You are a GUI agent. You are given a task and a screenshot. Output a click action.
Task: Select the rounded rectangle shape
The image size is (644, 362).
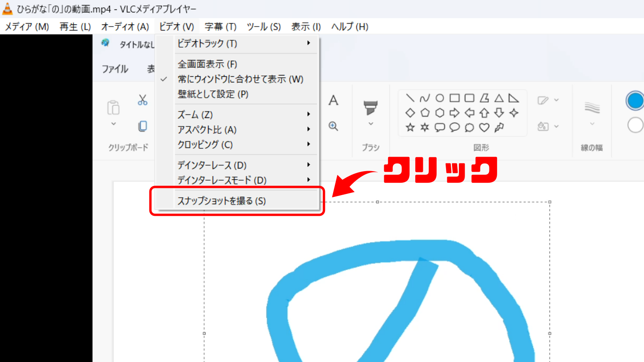point(469,98)
